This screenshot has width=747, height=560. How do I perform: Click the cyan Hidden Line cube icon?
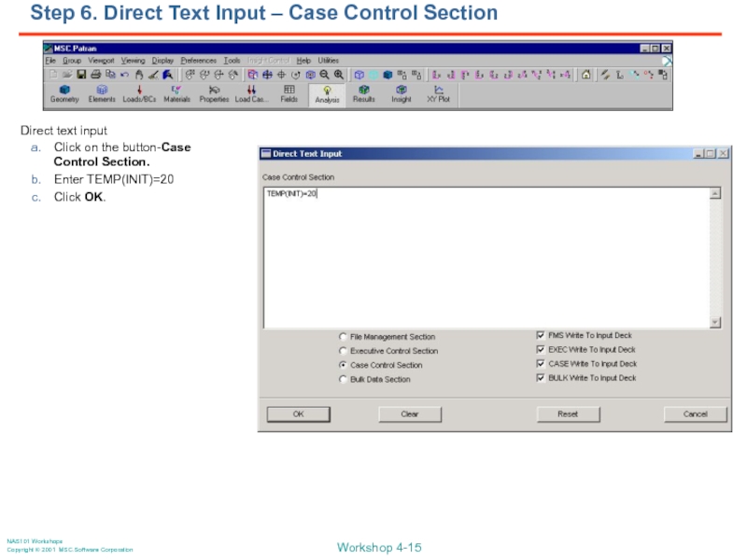tap(373, 75)
